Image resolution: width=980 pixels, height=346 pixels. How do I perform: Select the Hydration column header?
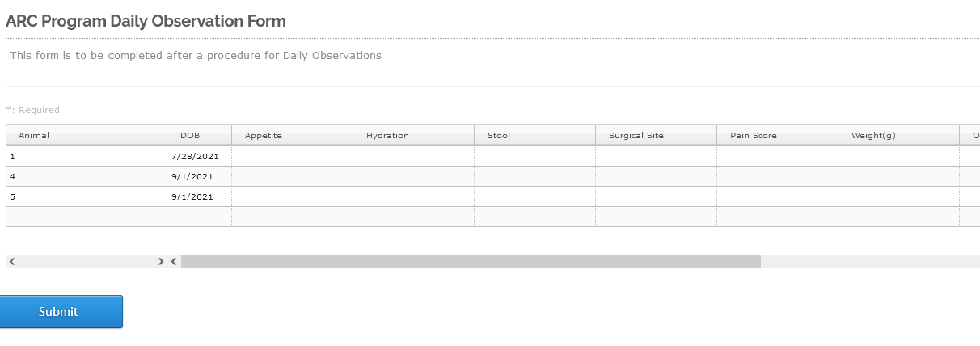[x=414, y=135]
